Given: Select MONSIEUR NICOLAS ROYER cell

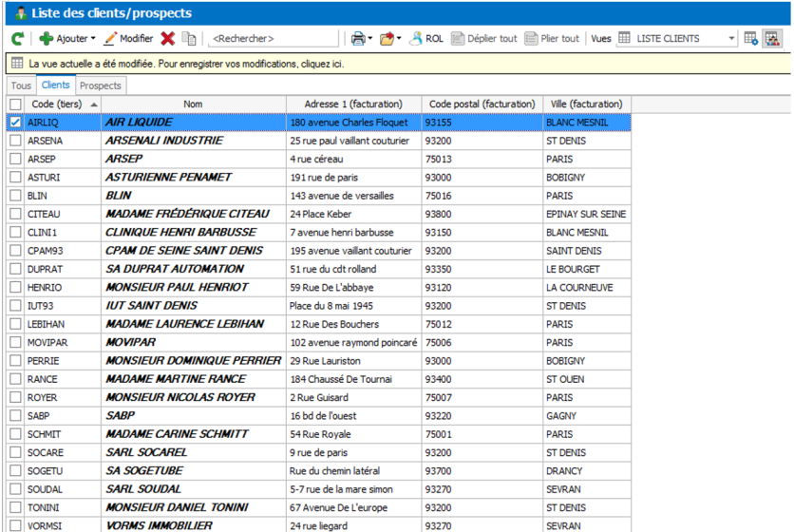Looking at the screenshot, I should tap(194, 397).
